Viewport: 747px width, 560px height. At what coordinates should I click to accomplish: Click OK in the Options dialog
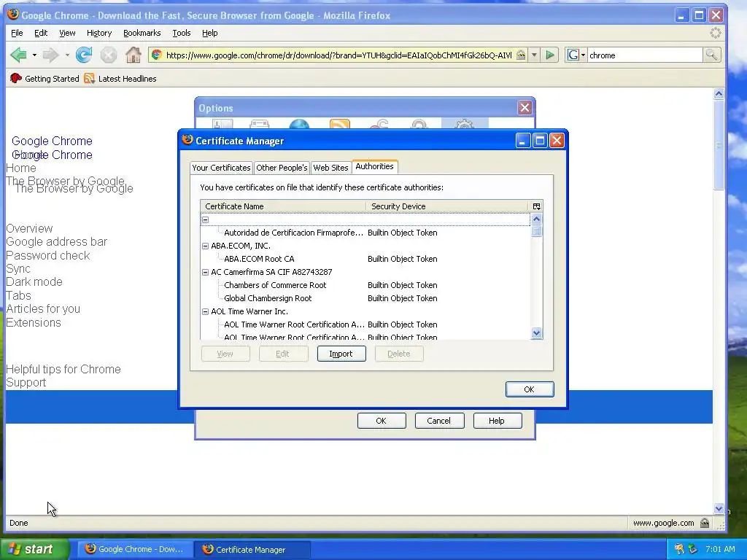pyautogui.click(x=381, y=421)
